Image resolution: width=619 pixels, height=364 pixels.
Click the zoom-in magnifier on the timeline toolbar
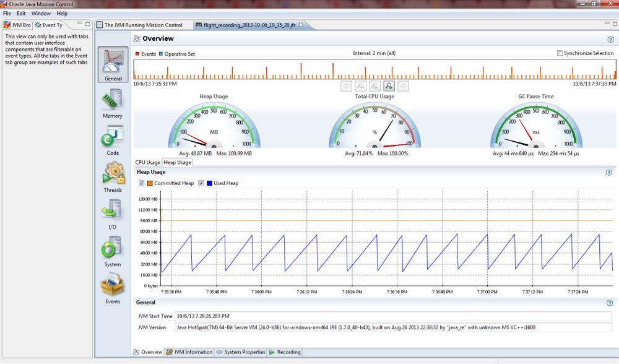[389, 85]
